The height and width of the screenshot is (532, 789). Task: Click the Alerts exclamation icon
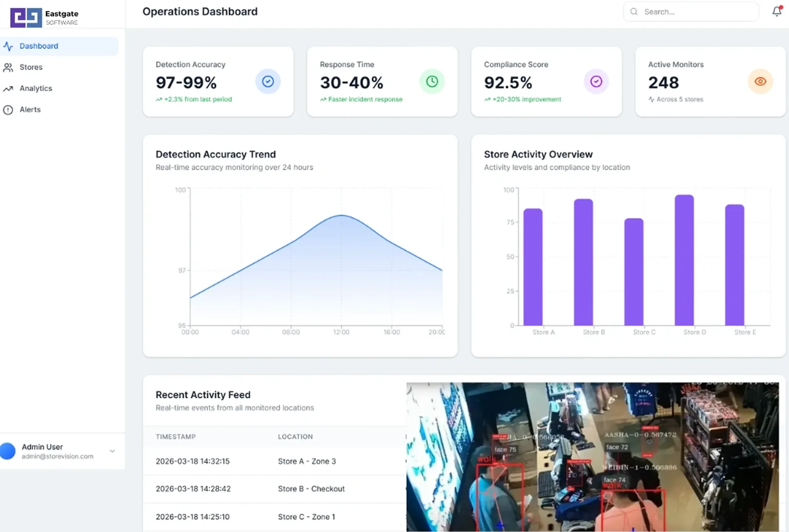(x=8, y=110)
